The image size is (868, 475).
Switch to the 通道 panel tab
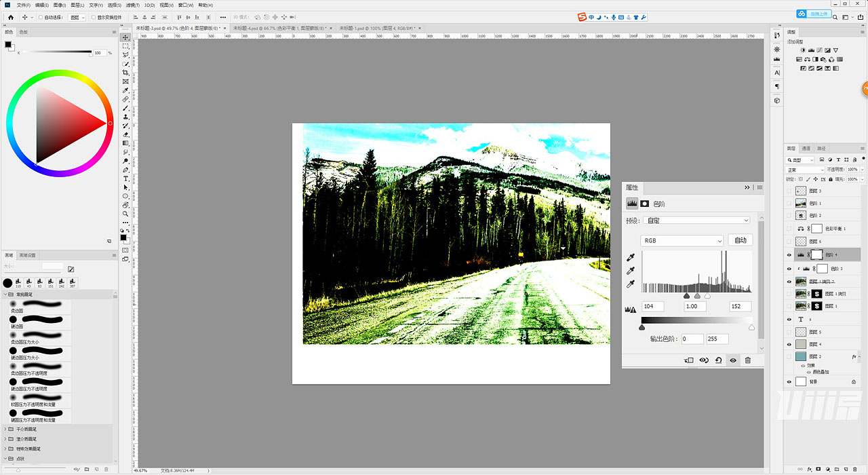tap(806, 149)
